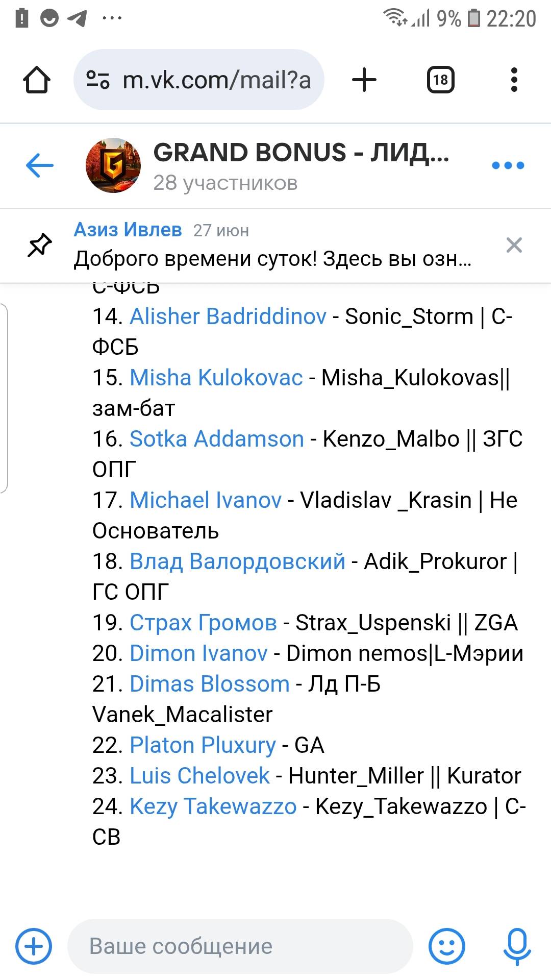Tap the m.vk.com address bar
551x980 pixels.
point(199,80)
